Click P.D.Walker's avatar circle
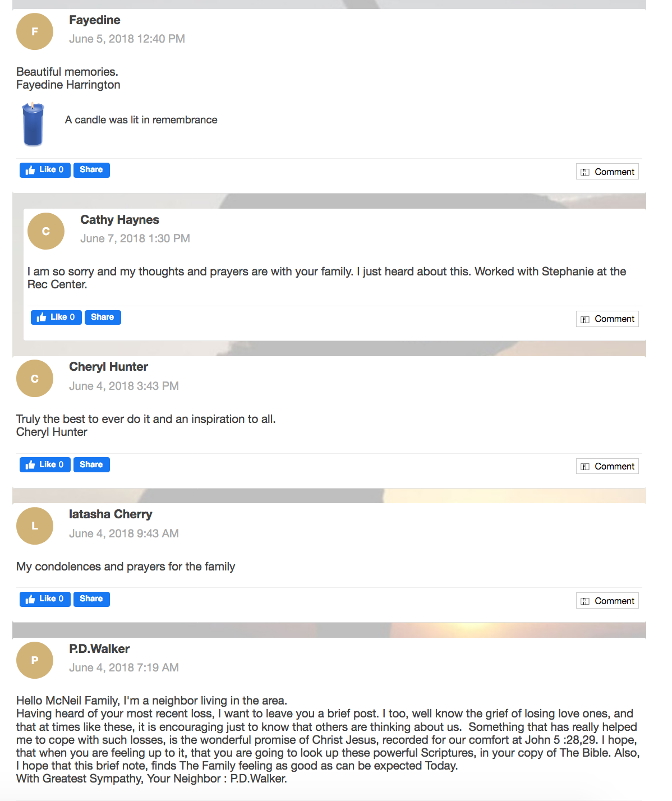 click(35, 660)
